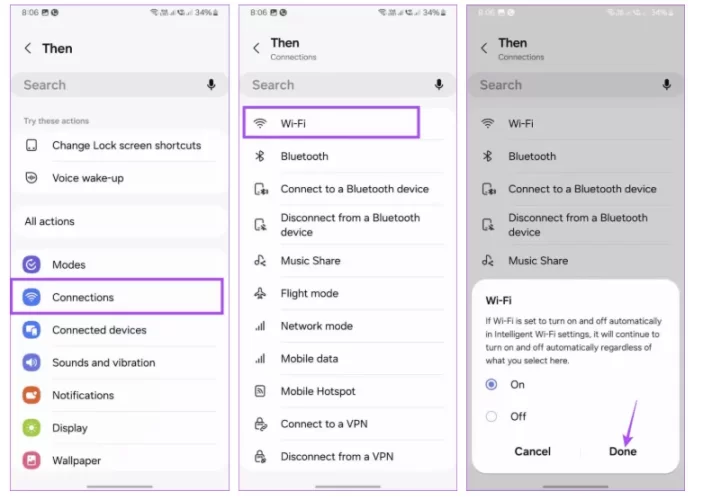Select the On radio button for Wi-Fi

(x=491, y=384)
